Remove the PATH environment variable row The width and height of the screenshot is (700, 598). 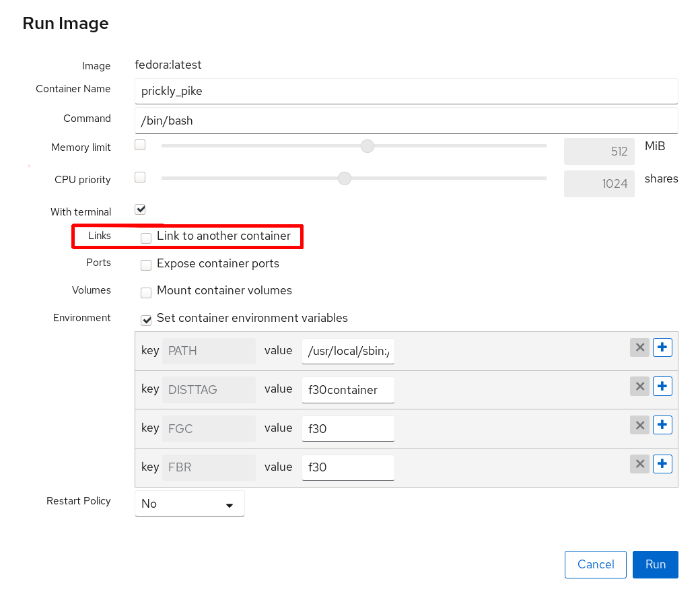[640, 347]
